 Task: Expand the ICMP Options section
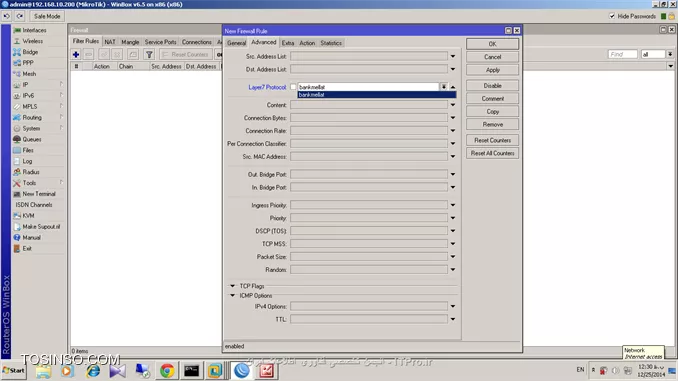(x=233, y=295)
